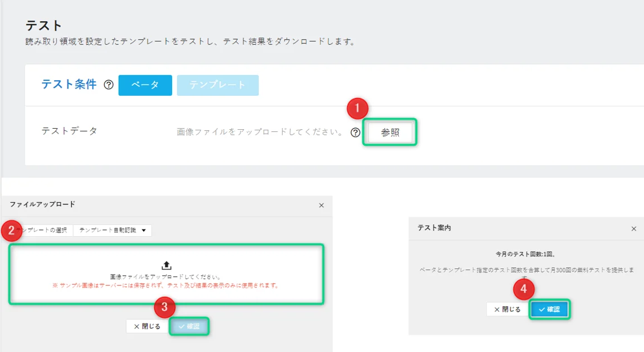Click the red step 3 badge
This screenshot has height=352, width=644.
pos(165,306)
